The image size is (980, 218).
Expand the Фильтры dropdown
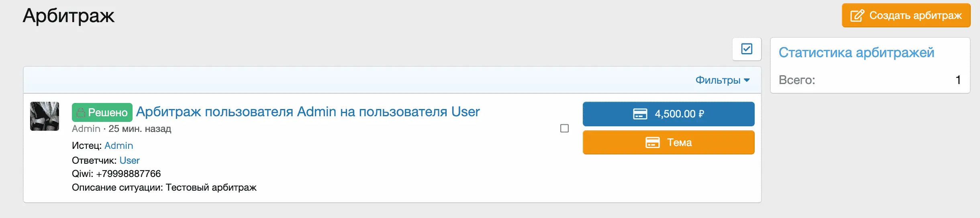point(722,80)
